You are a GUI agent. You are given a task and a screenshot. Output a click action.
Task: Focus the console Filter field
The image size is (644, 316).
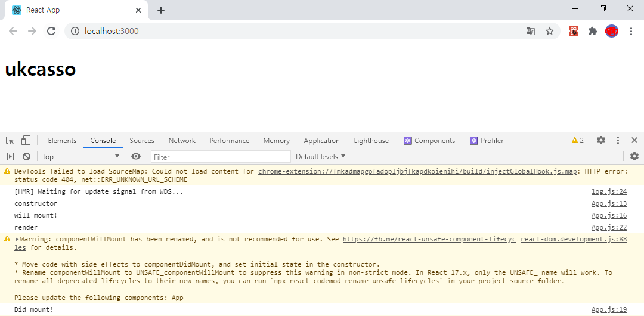point(221,157)
